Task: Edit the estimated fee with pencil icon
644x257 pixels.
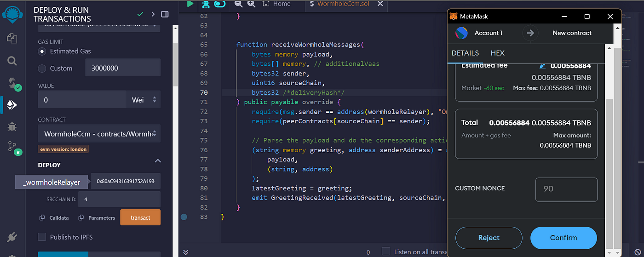Action: tap(542, 66)
